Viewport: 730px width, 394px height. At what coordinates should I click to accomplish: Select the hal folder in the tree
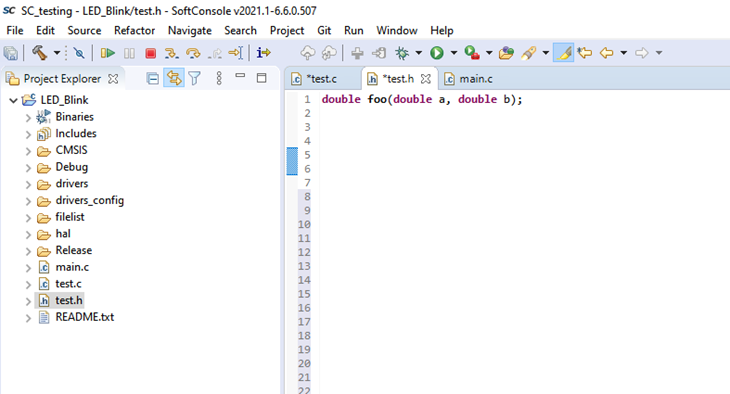click(x=63, y=234)
